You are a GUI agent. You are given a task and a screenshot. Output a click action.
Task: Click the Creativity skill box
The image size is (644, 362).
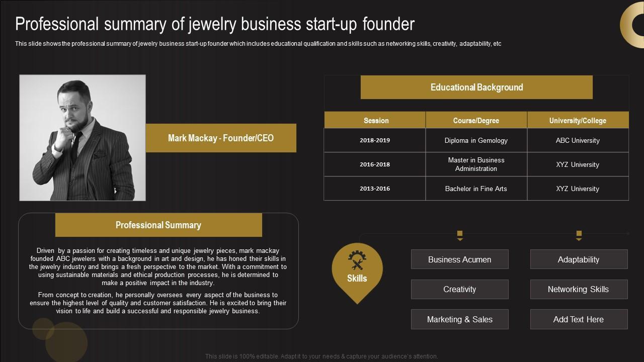[x=459, y=289]
